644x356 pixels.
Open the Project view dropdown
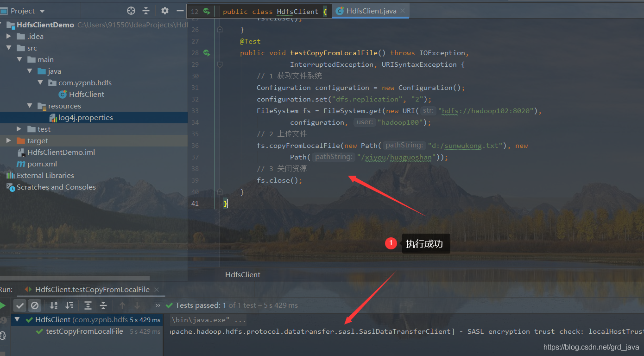tap(43, 11)
